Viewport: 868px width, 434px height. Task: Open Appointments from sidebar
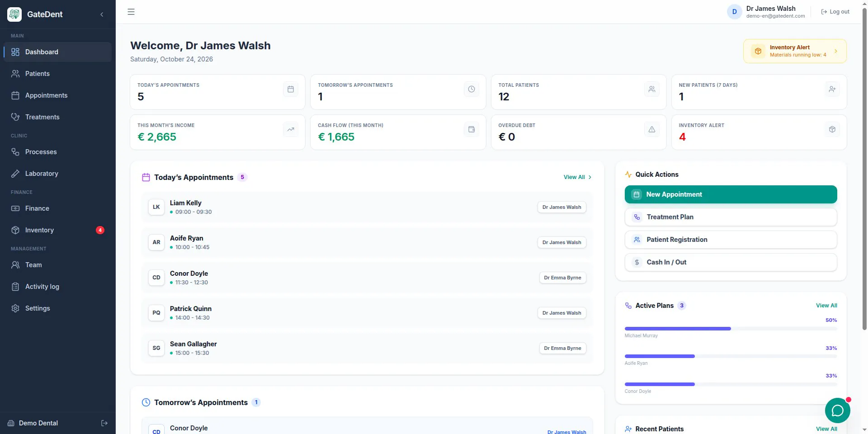pyautogui.click(x=57, y=95)
